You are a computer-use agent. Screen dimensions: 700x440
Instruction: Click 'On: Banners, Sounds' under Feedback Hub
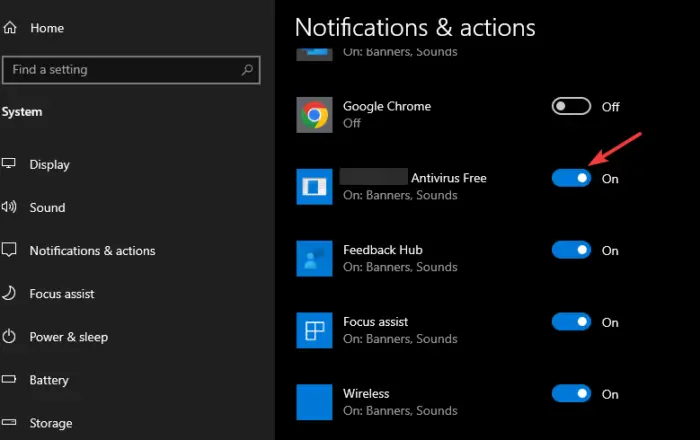pos(400,267)
